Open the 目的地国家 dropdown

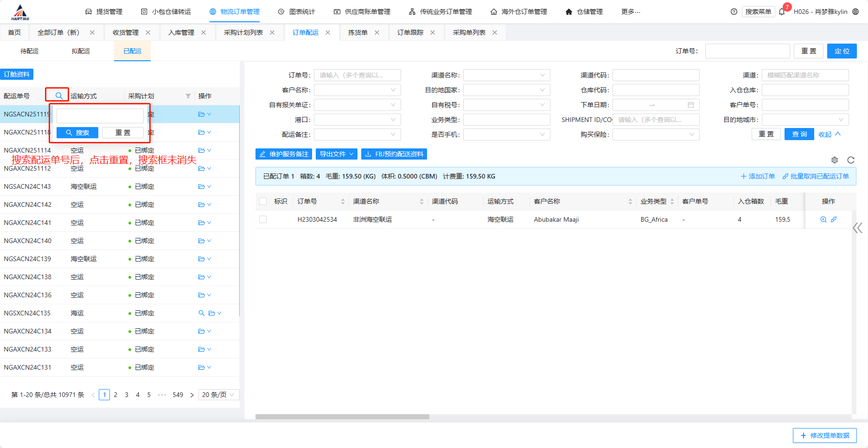coord(506,90)
